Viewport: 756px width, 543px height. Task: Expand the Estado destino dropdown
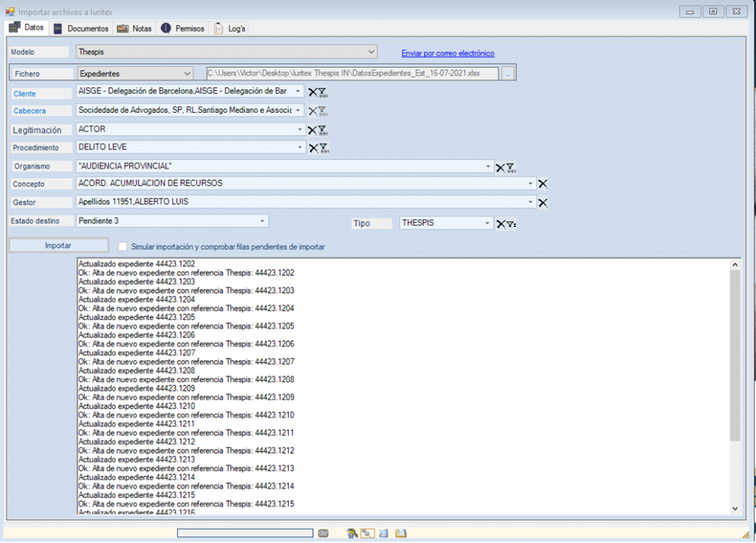pyautogui.click(x=262, y=221)
